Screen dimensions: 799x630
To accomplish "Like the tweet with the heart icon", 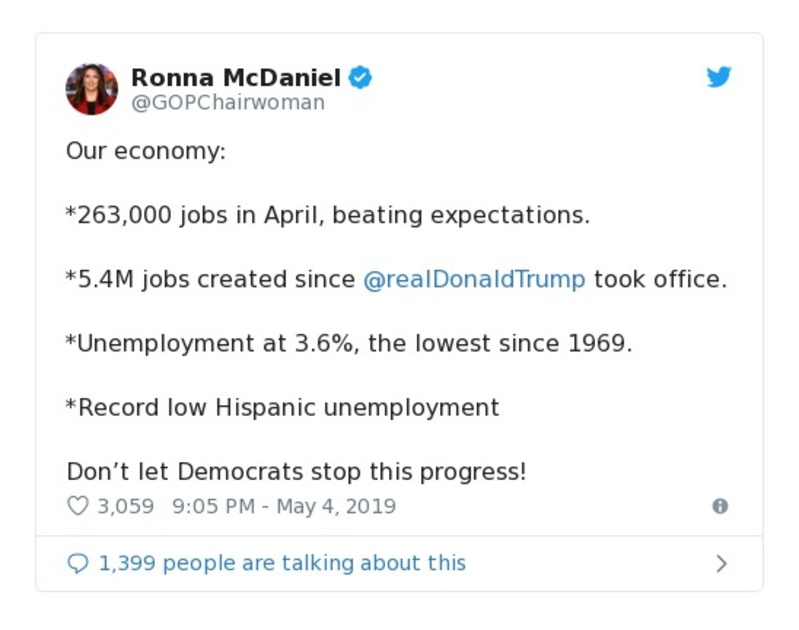I will click(x=77, y=506).
